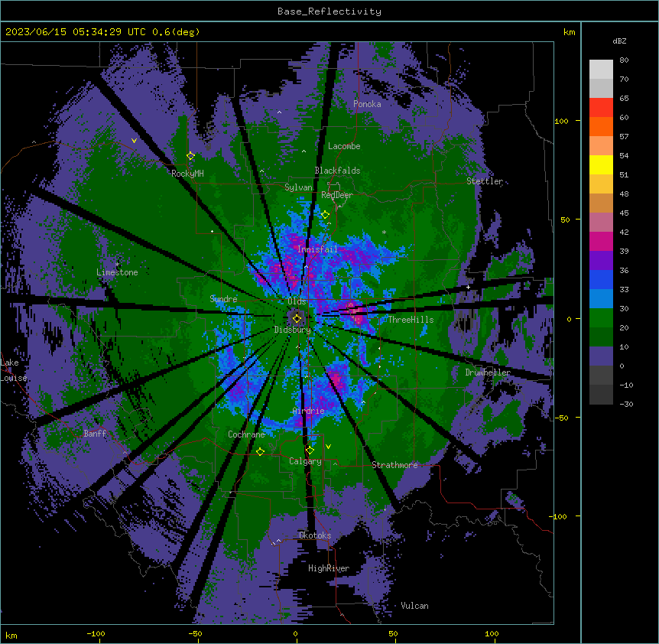Click the Innisfail city label
Viewport: 659px width, 644px height.
317,249
